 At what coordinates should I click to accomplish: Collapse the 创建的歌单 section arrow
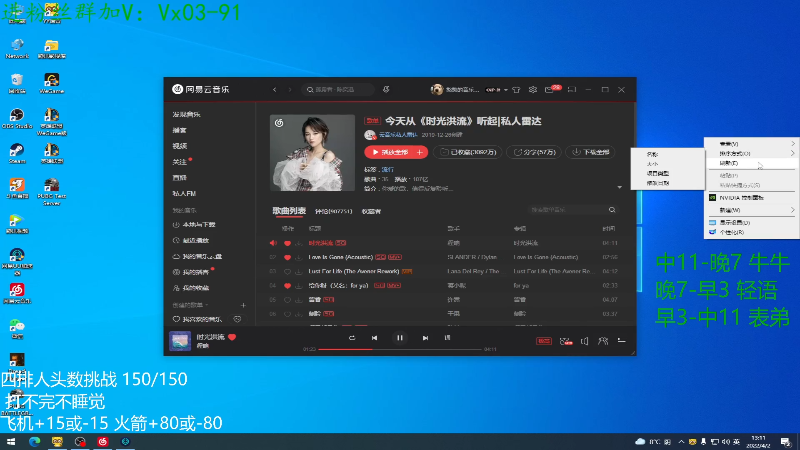[207, 305]
